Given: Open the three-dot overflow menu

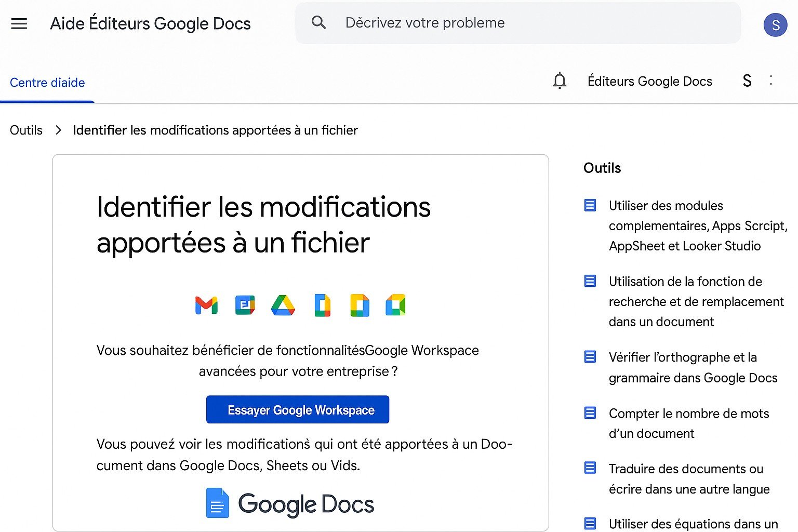Looking at the screenshot, I should pos(772,81).
